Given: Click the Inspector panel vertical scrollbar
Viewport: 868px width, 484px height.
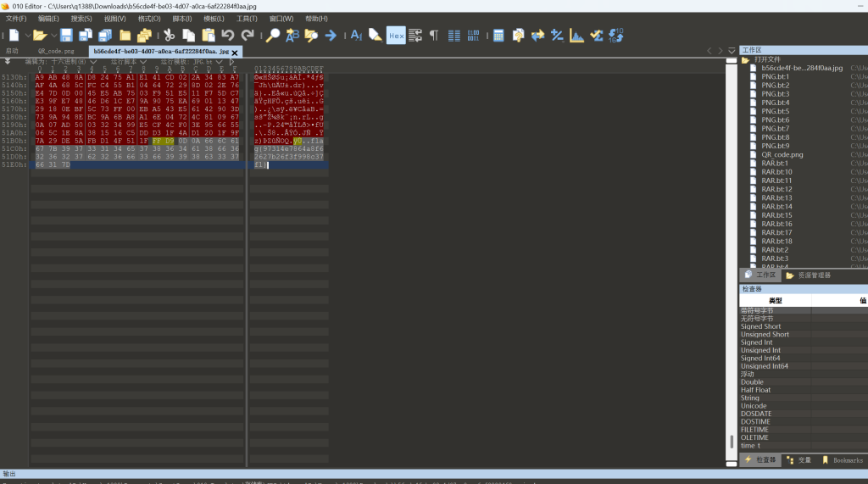Looking at the screenshot, I should click(732, 442).
